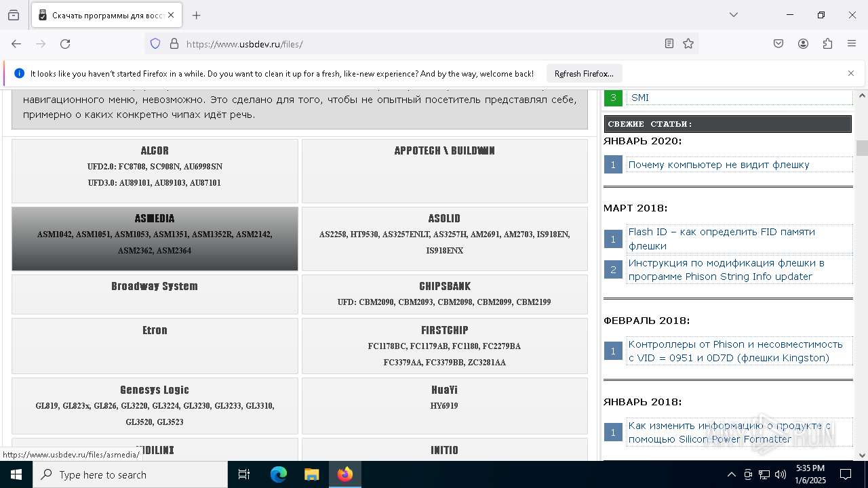Click the taskbar clock and date
This screenshot has height=488, width=868.
point(810,474)
